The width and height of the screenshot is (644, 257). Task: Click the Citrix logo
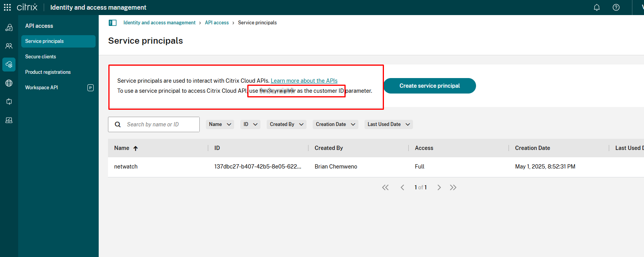[27, 7]
